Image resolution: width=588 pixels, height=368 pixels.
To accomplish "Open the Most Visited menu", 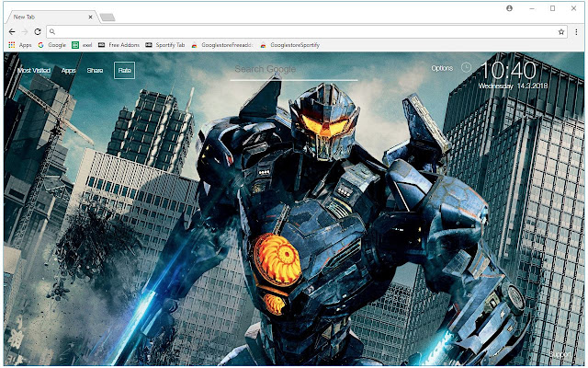I will [34, 70].
